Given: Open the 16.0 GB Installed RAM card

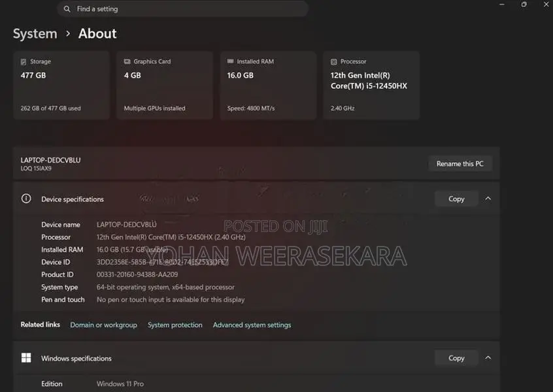Looking at the screenshot, I should [268, 86].
